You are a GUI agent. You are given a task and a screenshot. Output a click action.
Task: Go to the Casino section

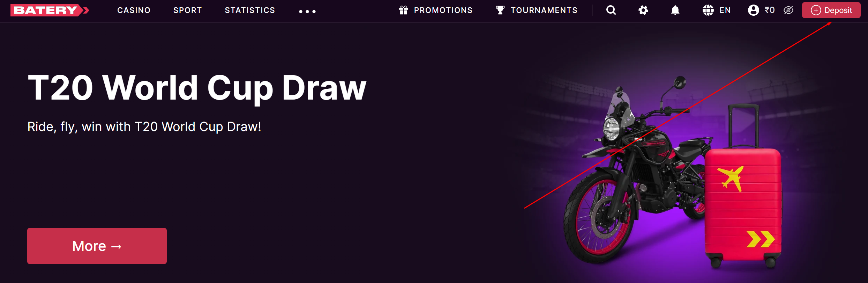(134, 10)
